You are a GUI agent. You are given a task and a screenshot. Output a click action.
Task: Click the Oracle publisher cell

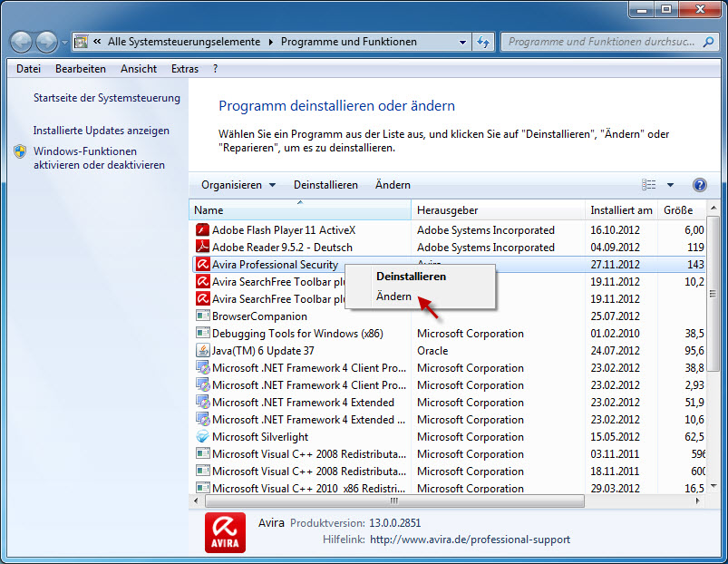(432, 351)
